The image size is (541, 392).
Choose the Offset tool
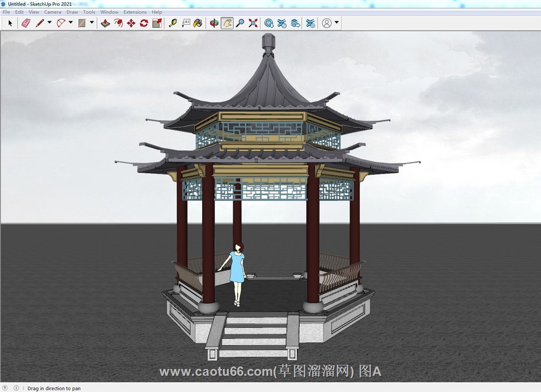tap(119, 23)
